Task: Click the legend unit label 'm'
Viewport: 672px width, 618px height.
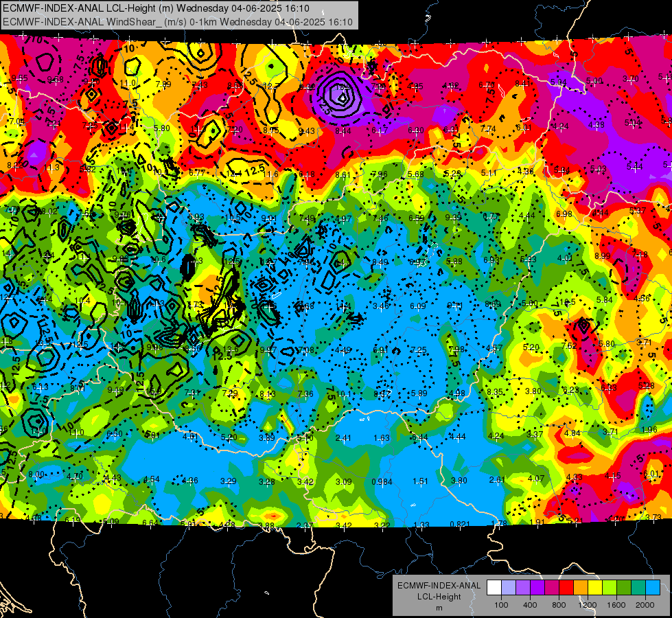Action: pyautogui.click(x=439, y=608)
